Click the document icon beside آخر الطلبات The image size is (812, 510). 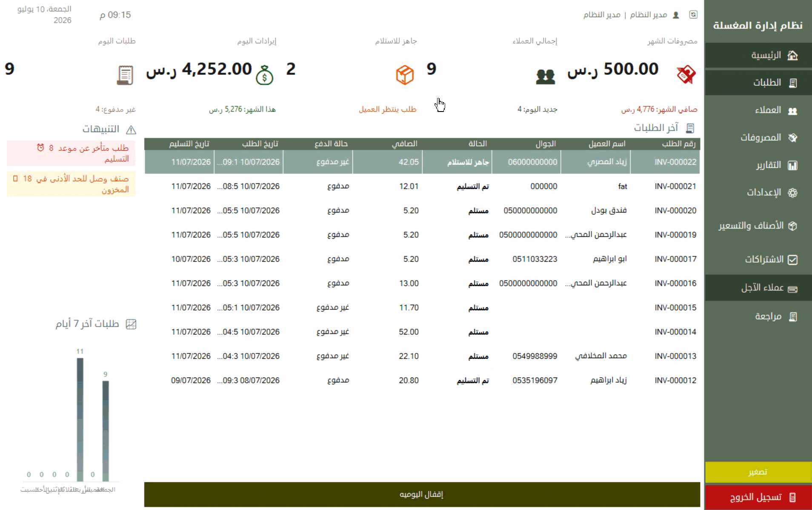pos(690,128)
